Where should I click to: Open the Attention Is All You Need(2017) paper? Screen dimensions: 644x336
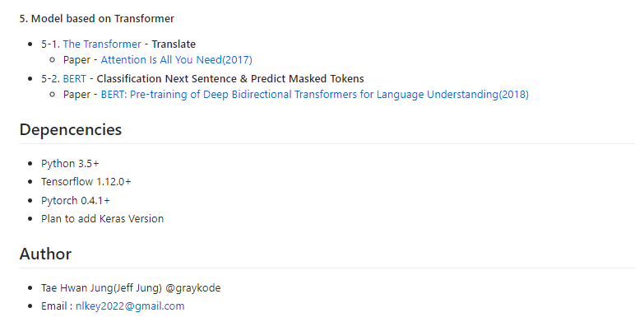click(176, 60)
